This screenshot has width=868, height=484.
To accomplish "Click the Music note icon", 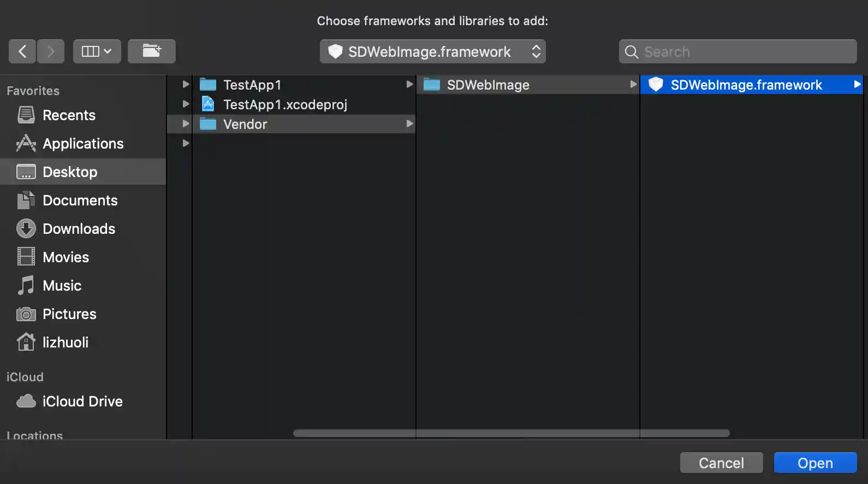I will point(26,285).
